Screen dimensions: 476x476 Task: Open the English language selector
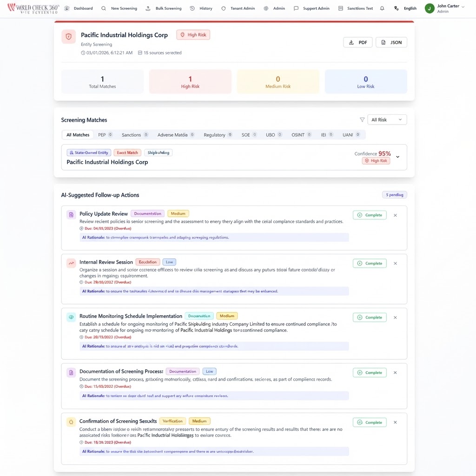pos(410,8)
